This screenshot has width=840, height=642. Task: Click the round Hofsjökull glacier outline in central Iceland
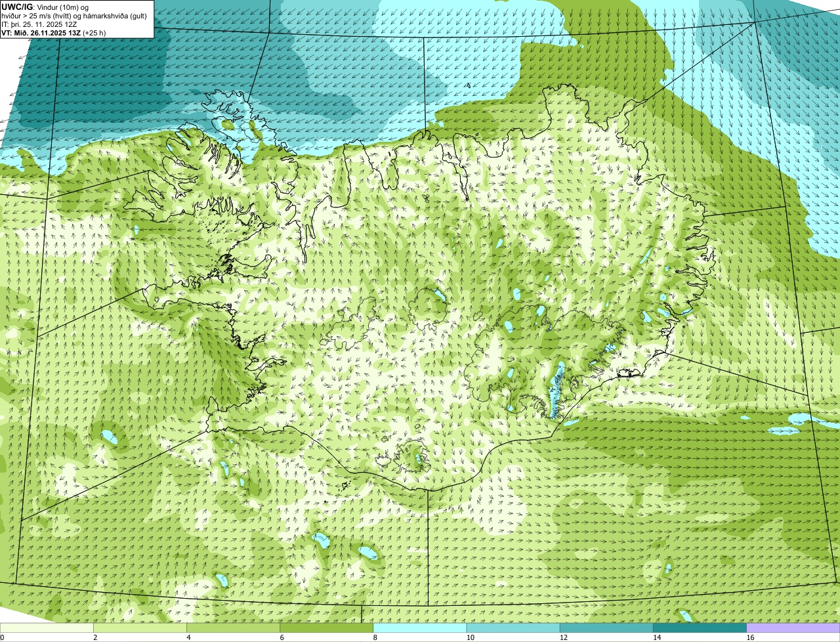coord(427,301)
